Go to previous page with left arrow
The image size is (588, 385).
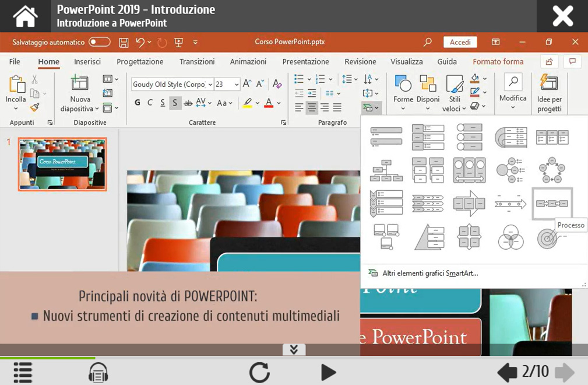(507, 372)
